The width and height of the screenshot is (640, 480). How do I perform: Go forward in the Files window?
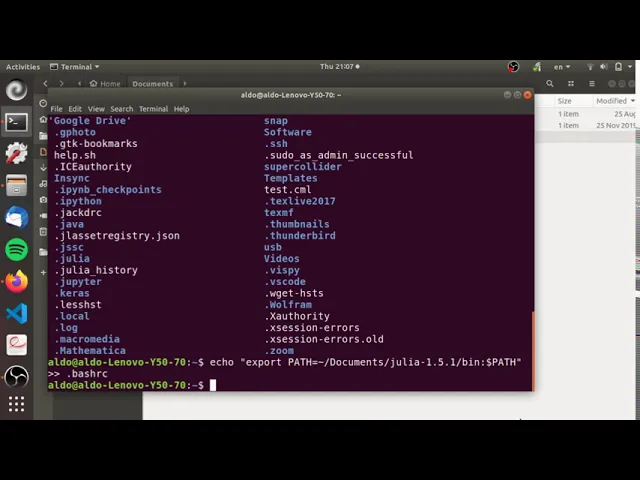click(x=61, y=83)
